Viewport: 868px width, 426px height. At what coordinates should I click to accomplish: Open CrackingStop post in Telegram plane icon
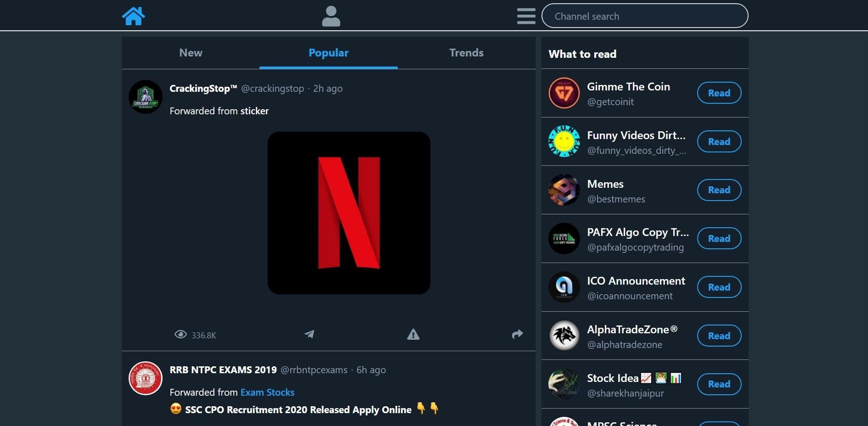pyautogui.click(x=310, y=334)
